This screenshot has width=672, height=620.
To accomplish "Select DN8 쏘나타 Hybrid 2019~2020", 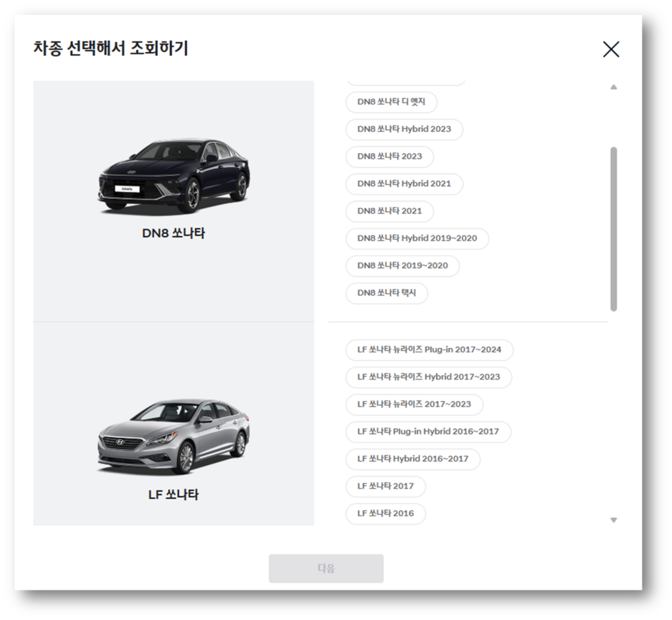I will (417, 238).
